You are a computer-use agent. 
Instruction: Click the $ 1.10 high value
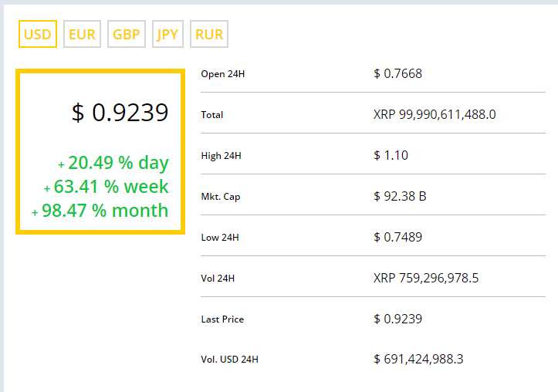(391, 155)
